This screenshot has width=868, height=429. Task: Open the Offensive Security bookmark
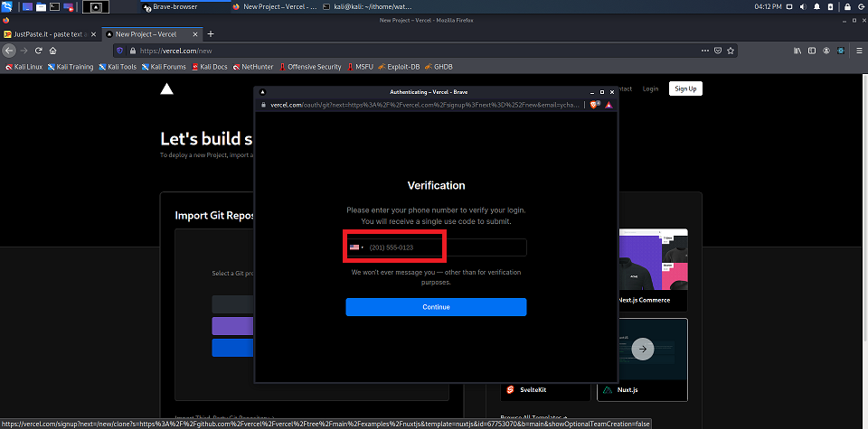point(310,67)
